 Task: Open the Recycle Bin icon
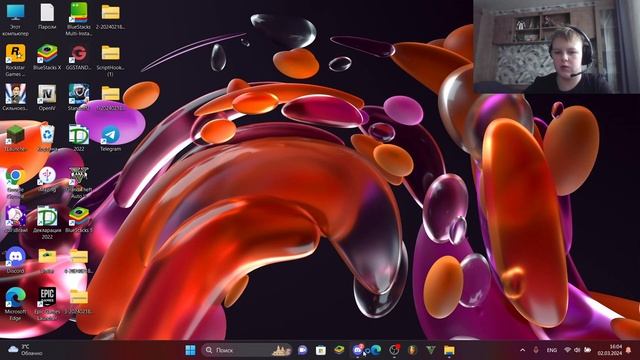tap(47, 139)
